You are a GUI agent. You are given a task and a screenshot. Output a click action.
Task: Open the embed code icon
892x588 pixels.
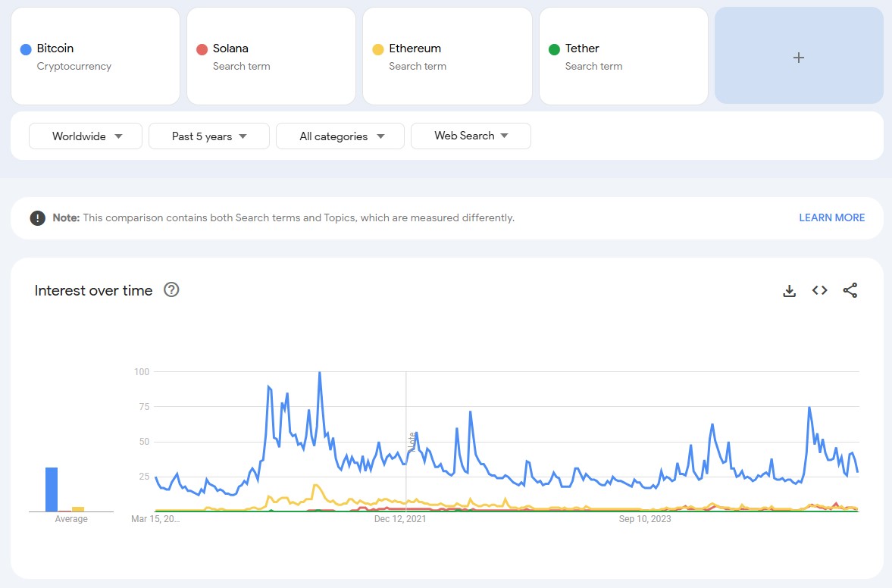tap(819, 290)
